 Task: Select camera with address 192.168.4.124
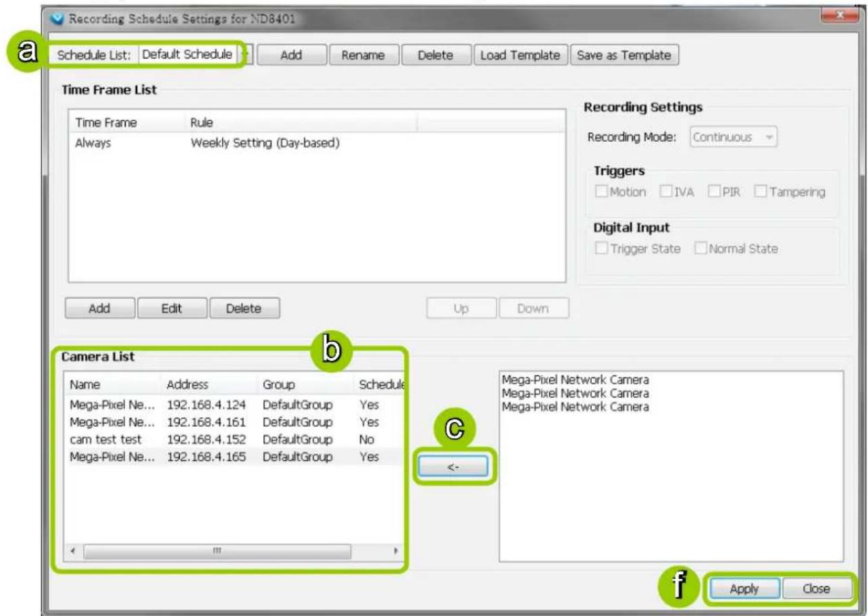[234, 405]
